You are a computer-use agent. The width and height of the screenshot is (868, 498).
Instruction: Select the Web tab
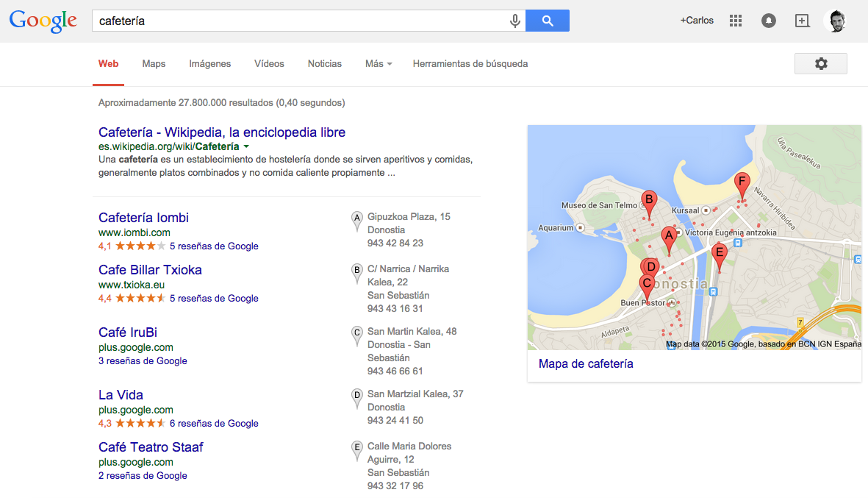[x=109, y=64]
